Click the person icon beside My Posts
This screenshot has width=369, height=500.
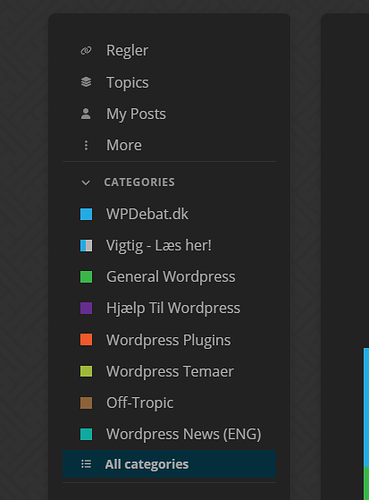[86, 114]
